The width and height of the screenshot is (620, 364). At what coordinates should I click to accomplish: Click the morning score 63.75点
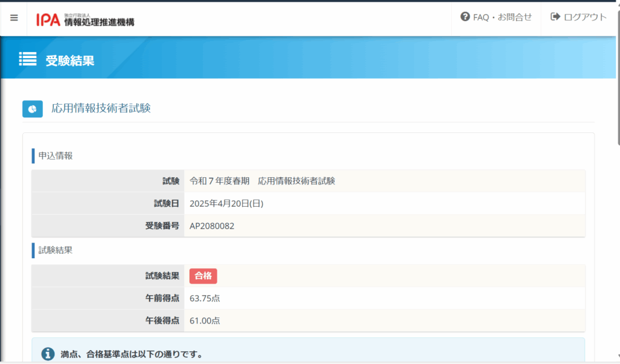[204, 298]
